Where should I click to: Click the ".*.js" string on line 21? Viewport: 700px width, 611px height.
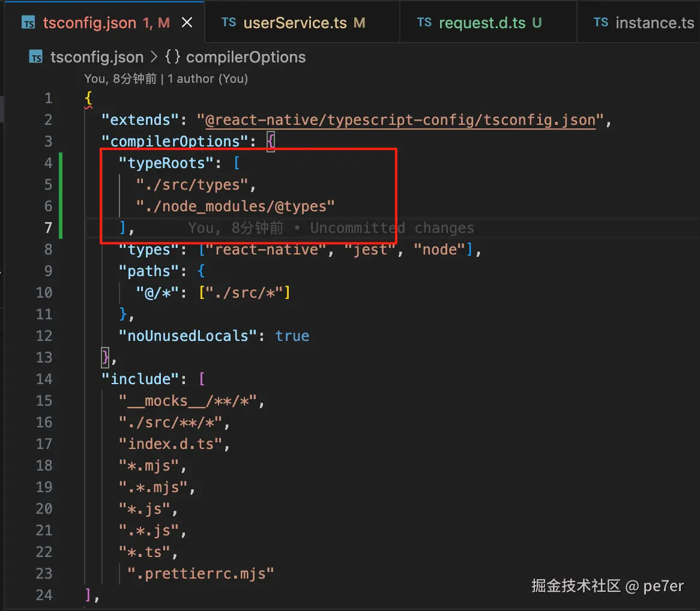[149, 531]
